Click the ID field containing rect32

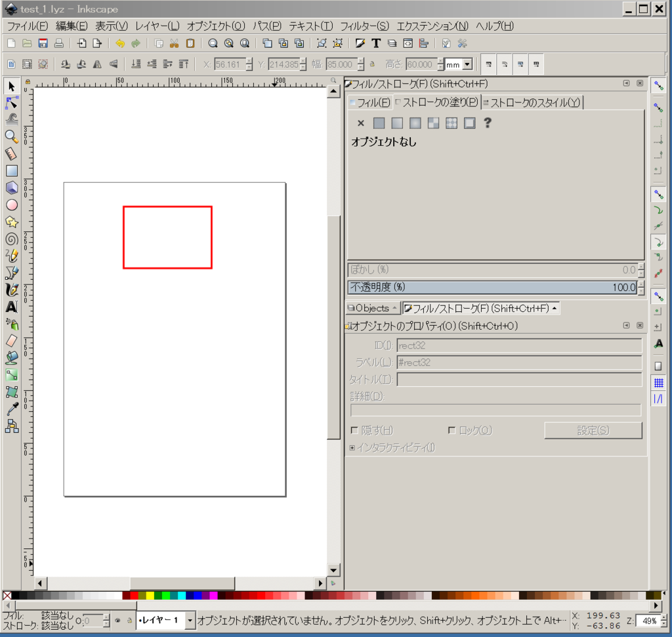click(519, 345)
